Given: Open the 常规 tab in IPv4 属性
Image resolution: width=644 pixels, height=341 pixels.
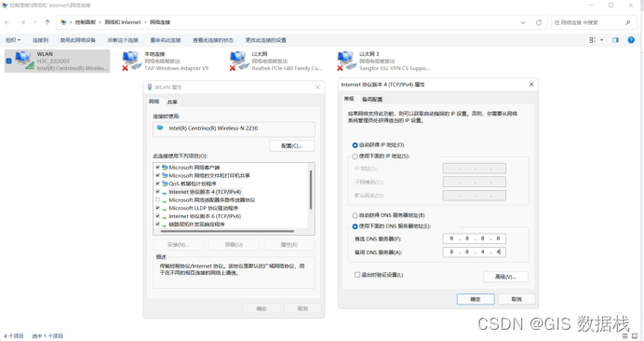Looking at the screenshot, I should click(x=349, y=99).
